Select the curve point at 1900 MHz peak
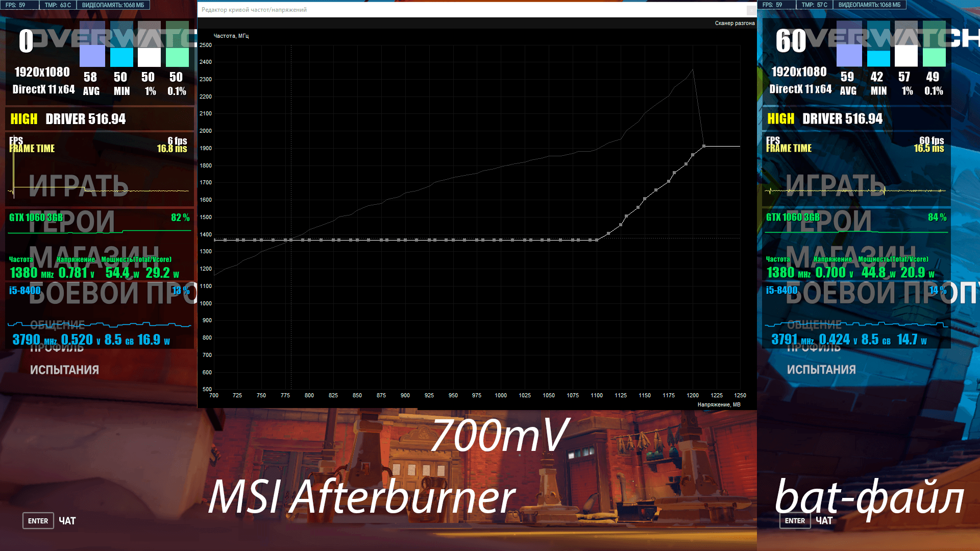The image size is (980, 551). tap(704, 146)
